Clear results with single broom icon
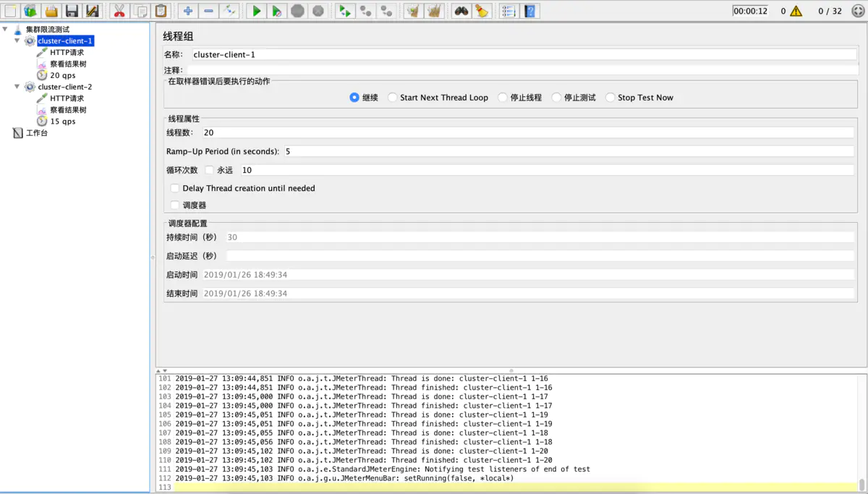 (413, 11)
